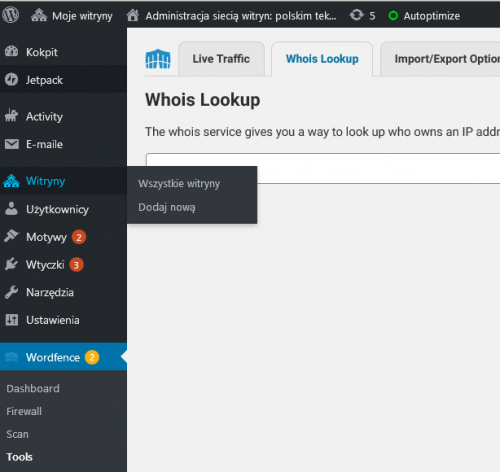Click the Witryny houses icon
Viewport: 500px width, 472px height.
coord(12,181)
